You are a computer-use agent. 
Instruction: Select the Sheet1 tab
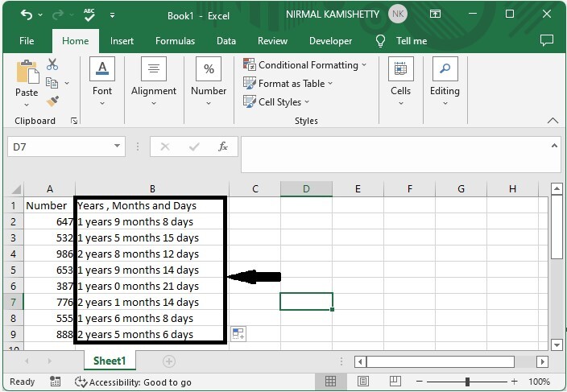tap(110, 361)
